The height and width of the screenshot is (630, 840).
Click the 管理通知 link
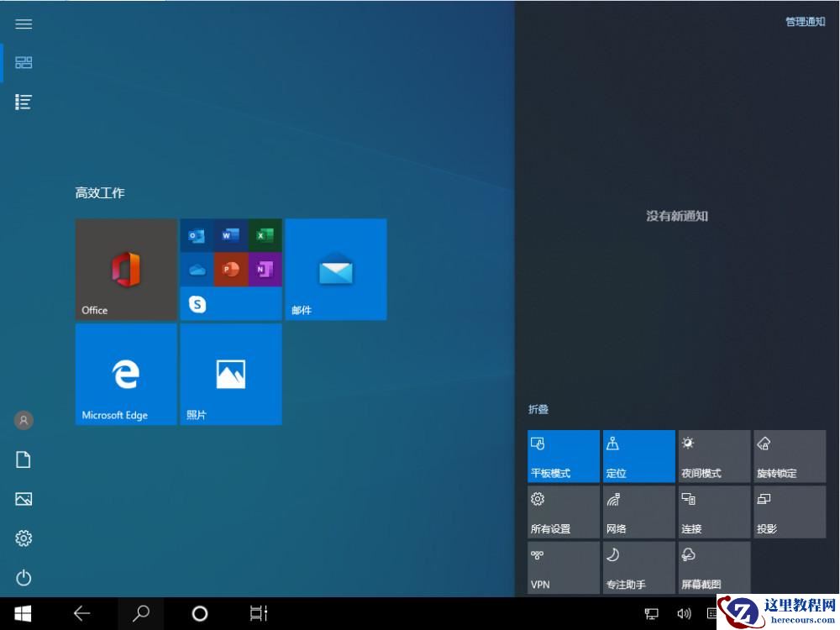tap(804, 21)
